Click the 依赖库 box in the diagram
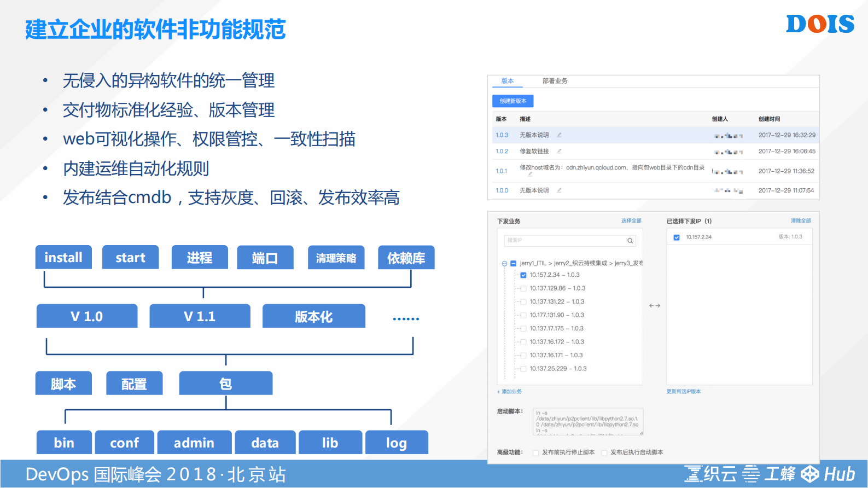 coord(406,257)
